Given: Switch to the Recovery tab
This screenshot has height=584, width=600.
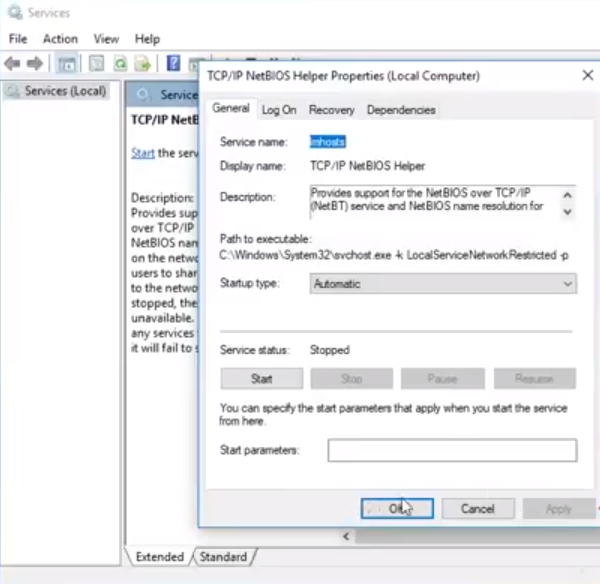Looking at the screenshot, I should click(332, 110).
